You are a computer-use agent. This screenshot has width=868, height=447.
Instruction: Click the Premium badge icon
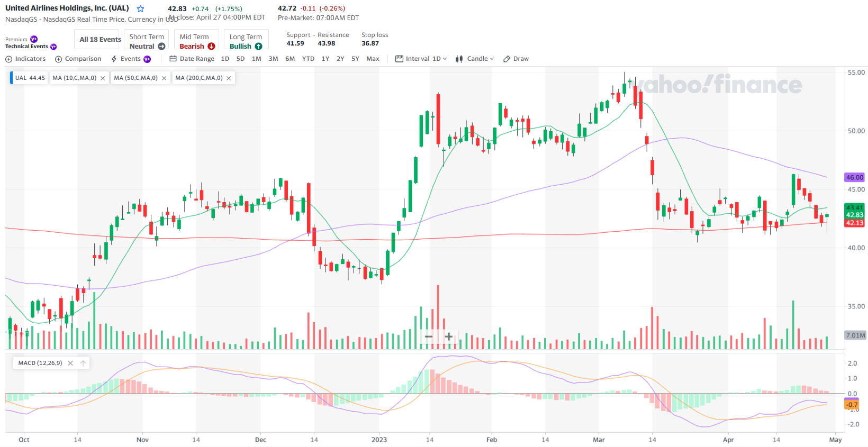click(34, 39)
